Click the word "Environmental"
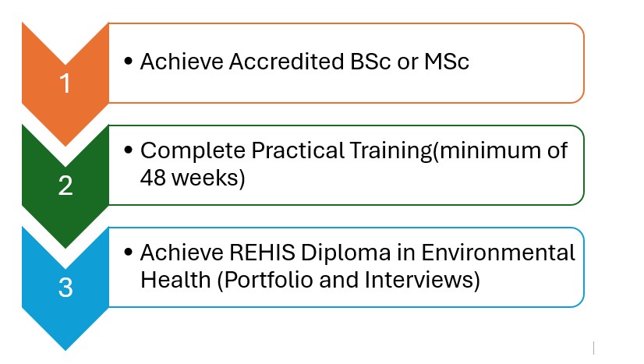 (x=500, y=253)
